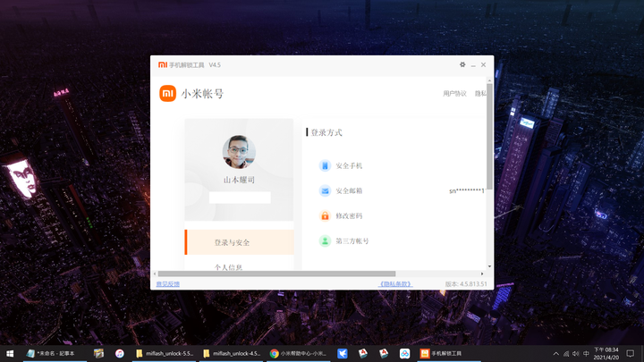Switch to 手机解锁工具 taskbar item
644x362 pixels.
click(449, 353)
